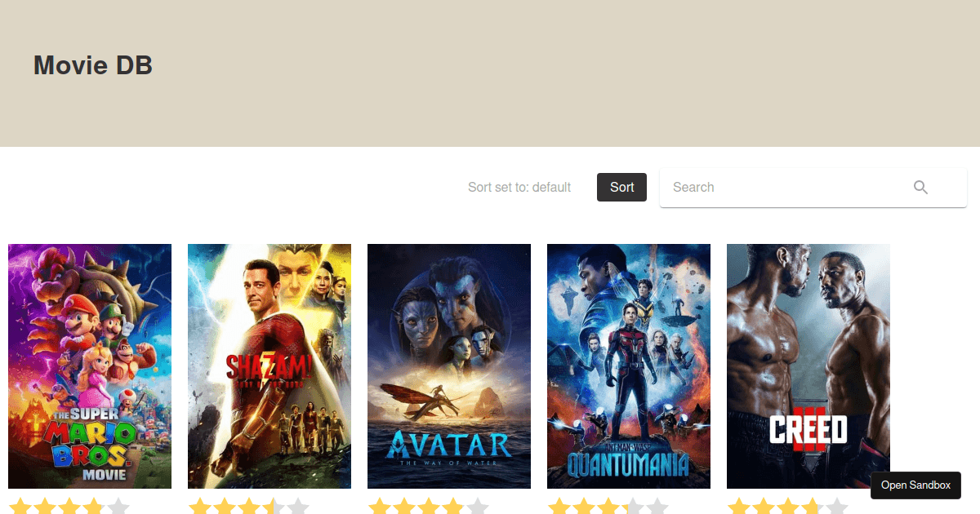This screenshot has height=514, width=980.
Task: Click first gold star under Avatar poster
Action: click(x=380, y=507)
